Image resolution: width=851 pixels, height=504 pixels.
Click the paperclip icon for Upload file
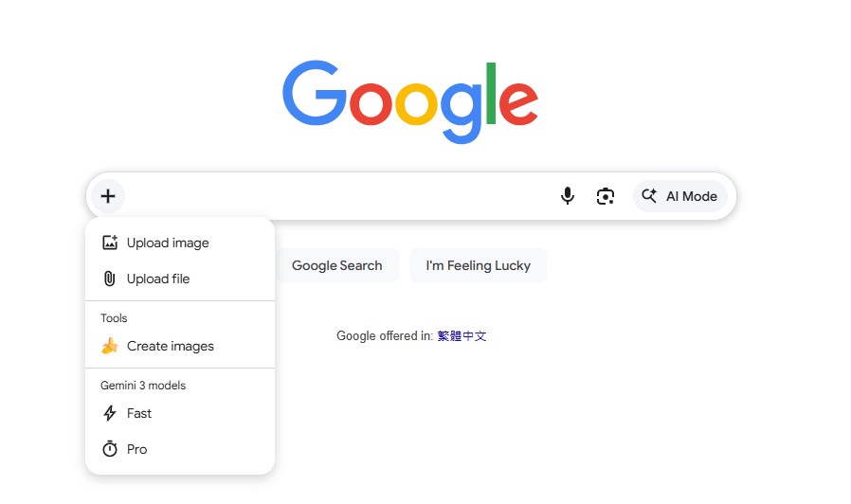[110, 279]
